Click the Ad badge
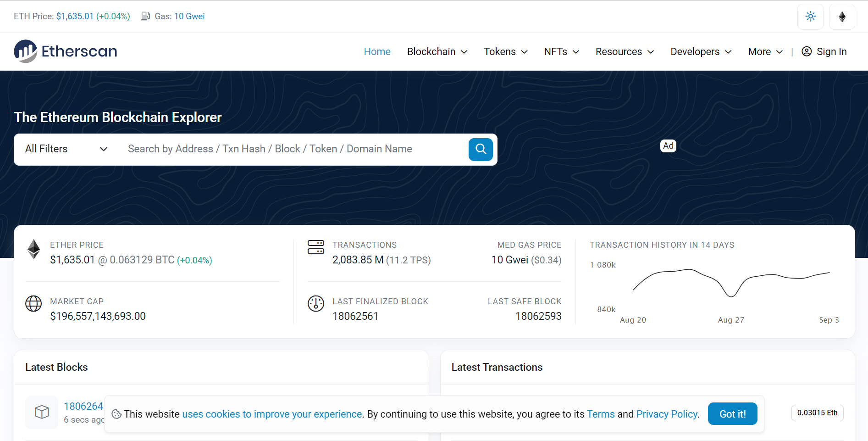Screen dimensions: 868x441 pyautogui.click(x=668, y=146)
